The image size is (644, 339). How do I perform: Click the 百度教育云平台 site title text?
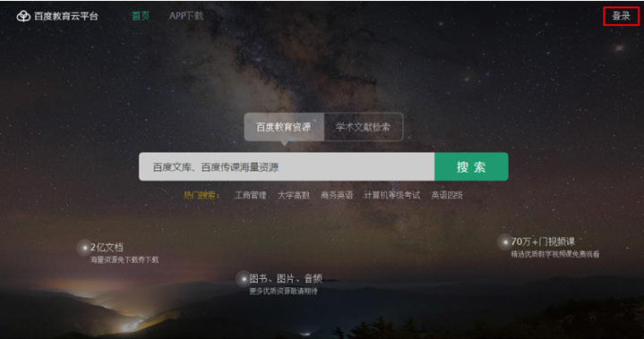click(x=66, y=16)
